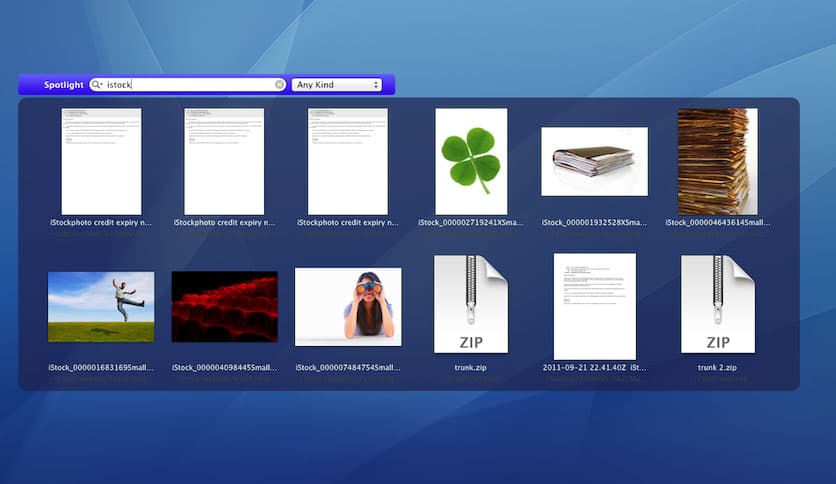Click the iStock_000001683169Small file name
836x484 pixels.
pos(101,368)
